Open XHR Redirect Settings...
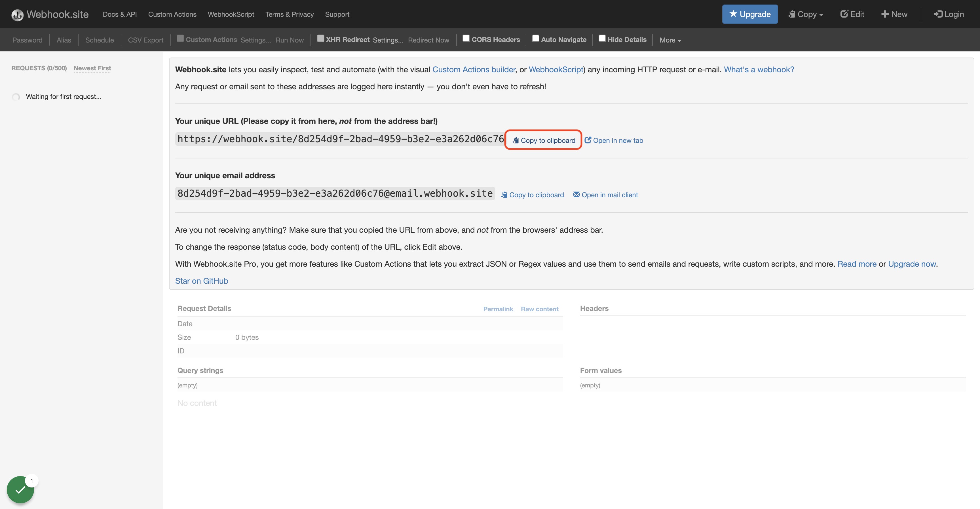 click(388, 40)
